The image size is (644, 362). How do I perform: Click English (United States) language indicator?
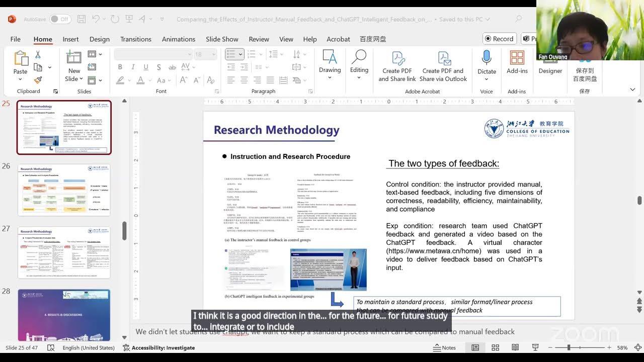[89, 347]
